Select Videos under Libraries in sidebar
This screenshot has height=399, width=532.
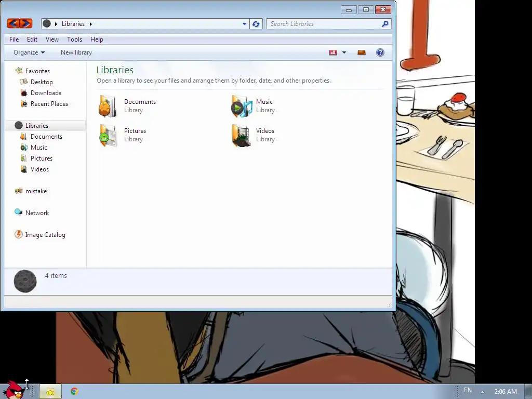(x=39, y=169)
